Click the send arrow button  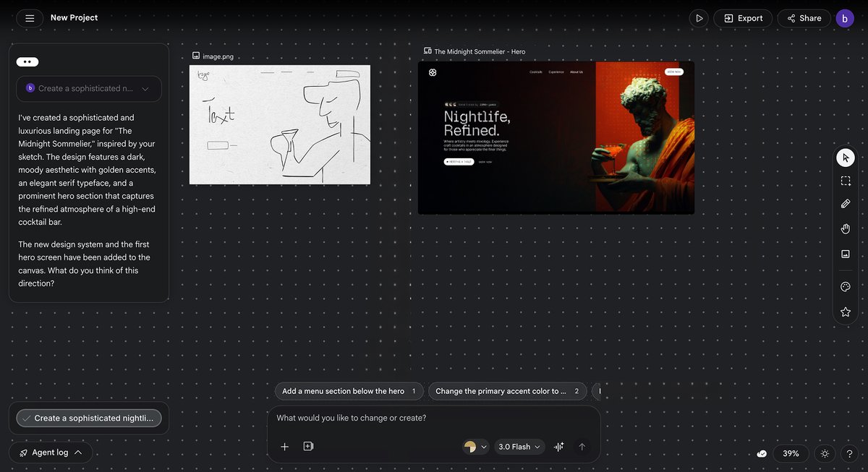point(582,447)
